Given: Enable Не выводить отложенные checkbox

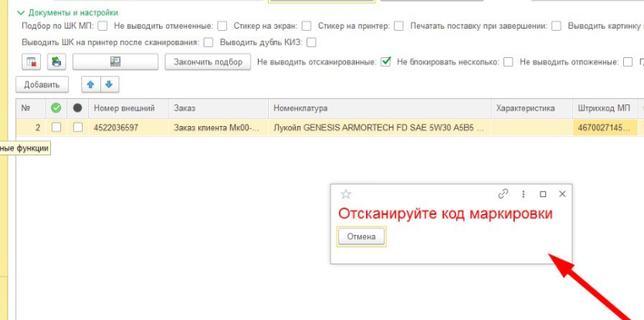Looking at the screenshot, I should (628, 62).
